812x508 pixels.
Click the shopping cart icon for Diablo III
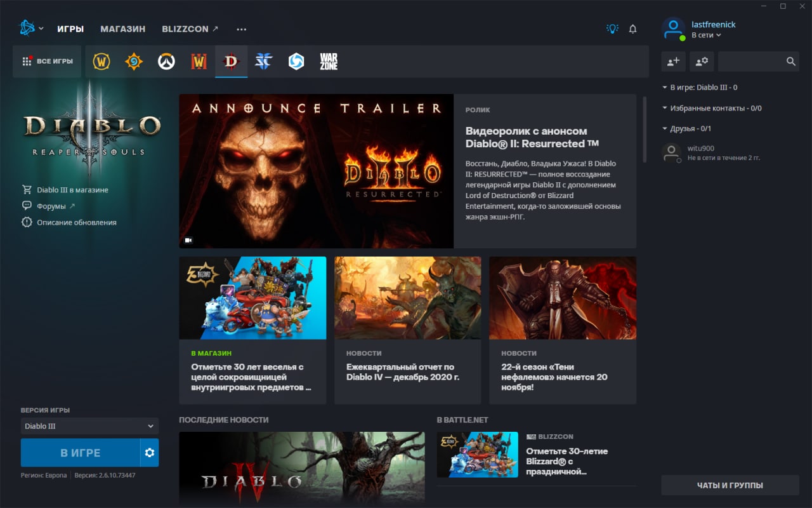pos(27,190)
